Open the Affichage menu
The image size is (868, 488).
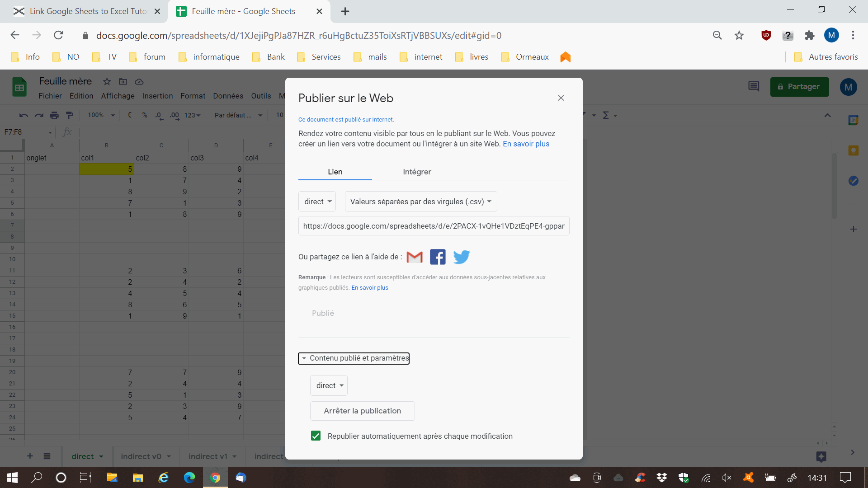pos(118,96)
